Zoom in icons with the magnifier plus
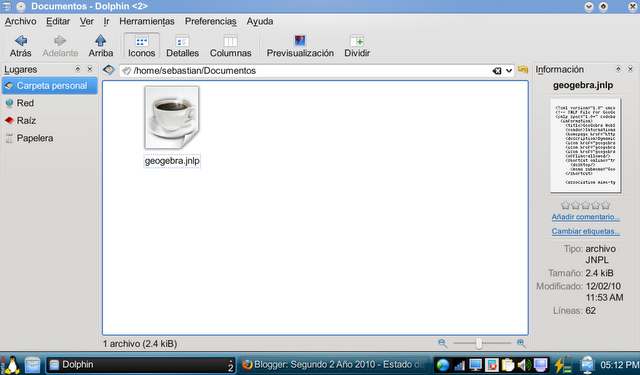This screenshot has height=375, width=640. coord(521,344)
